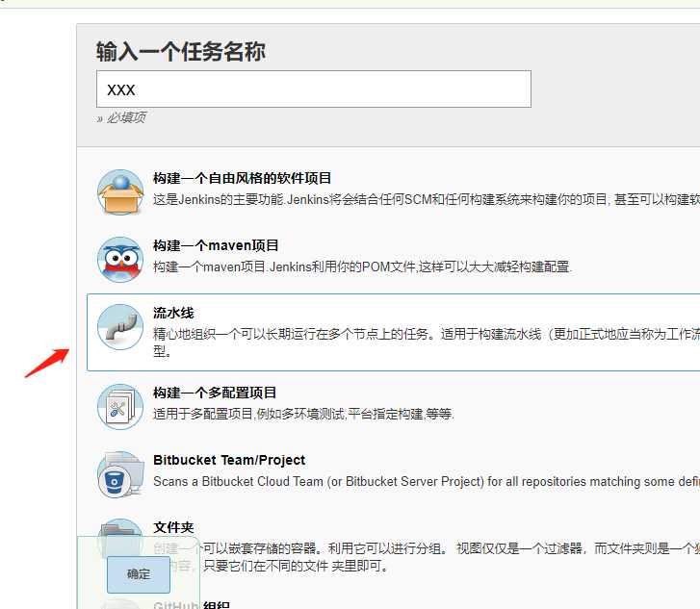Image resolution: width=700 pixels, height=609 pixels.
Task: Click the pipeline description text
Action: point(427,343)
